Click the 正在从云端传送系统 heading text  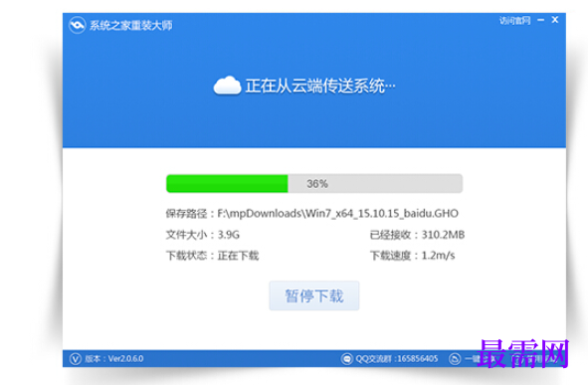click(320, 86)
